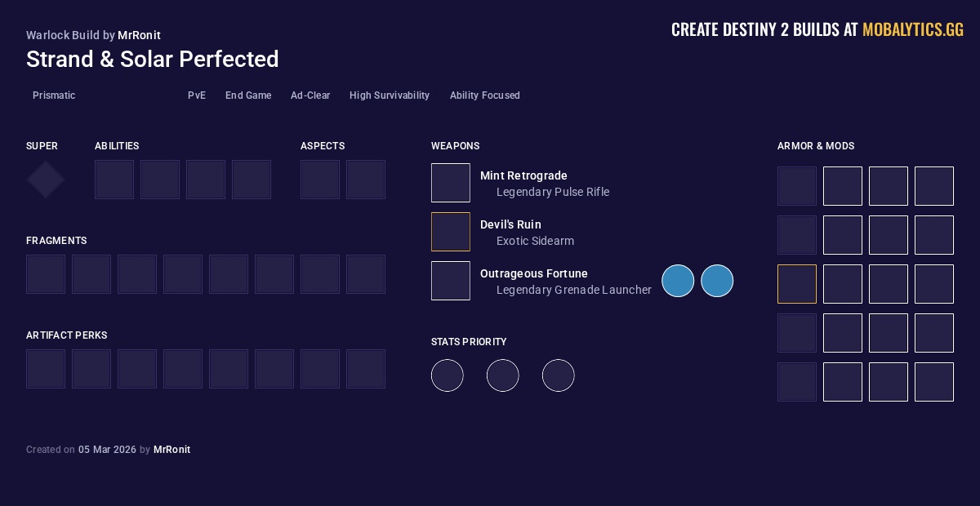Click the High Survivability tag
The width and height of the screenshot is (980, 506).
point(390,95)
